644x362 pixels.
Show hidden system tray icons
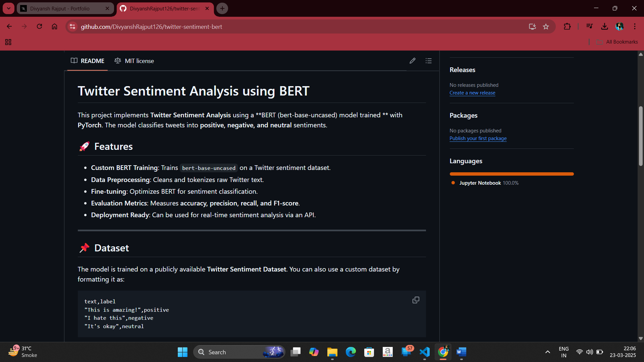click(548, 352)
